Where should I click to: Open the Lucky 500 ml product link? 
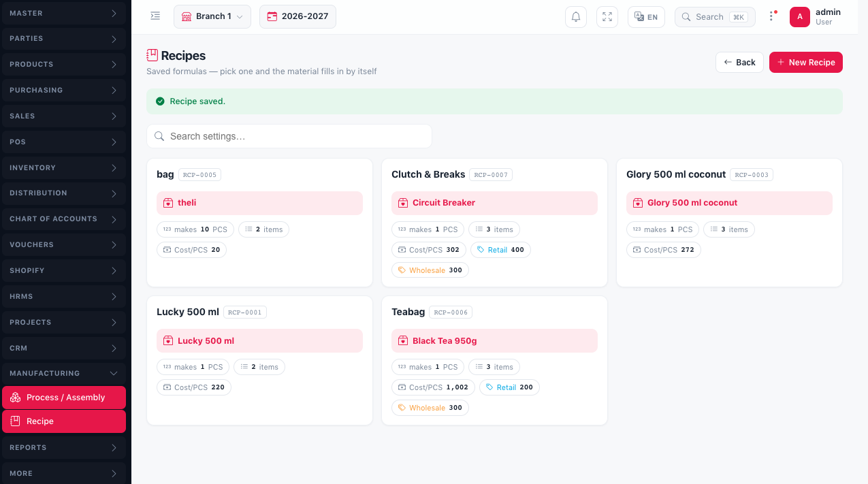[259, 341]
